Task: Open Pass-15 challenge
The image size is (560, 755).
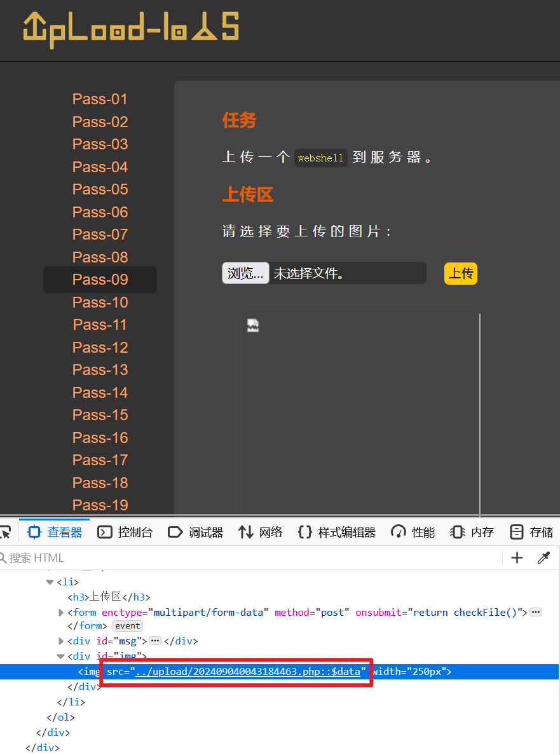Action: tap(100, 415)
